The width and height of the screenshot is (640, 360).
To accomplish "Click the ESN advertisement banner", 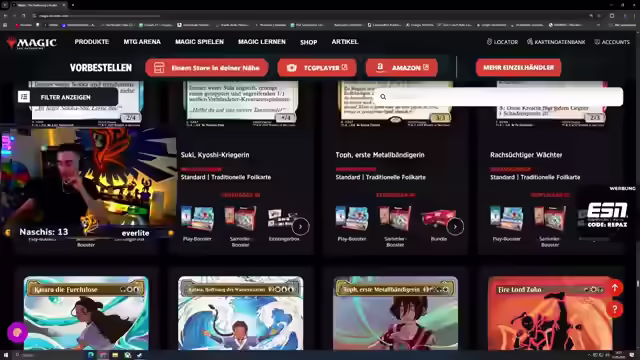I will (x=607, y=214).
